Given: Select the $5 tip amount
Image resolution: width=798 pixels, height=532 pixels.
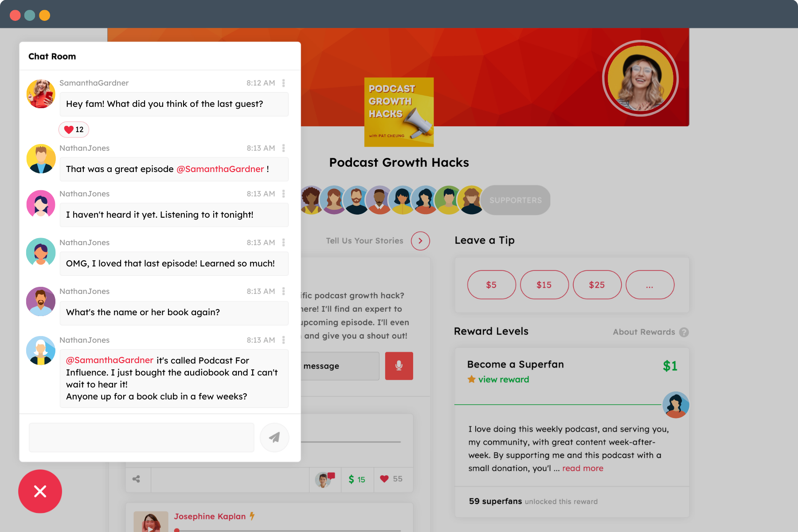Looking at the screenshot, I should 491,285.
